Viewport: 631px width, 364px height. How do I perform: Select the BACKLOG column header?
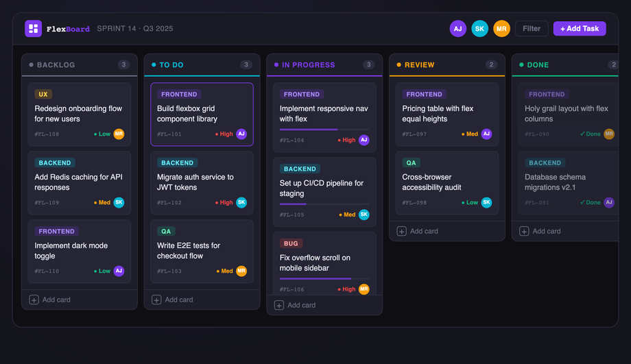[80, 64]
